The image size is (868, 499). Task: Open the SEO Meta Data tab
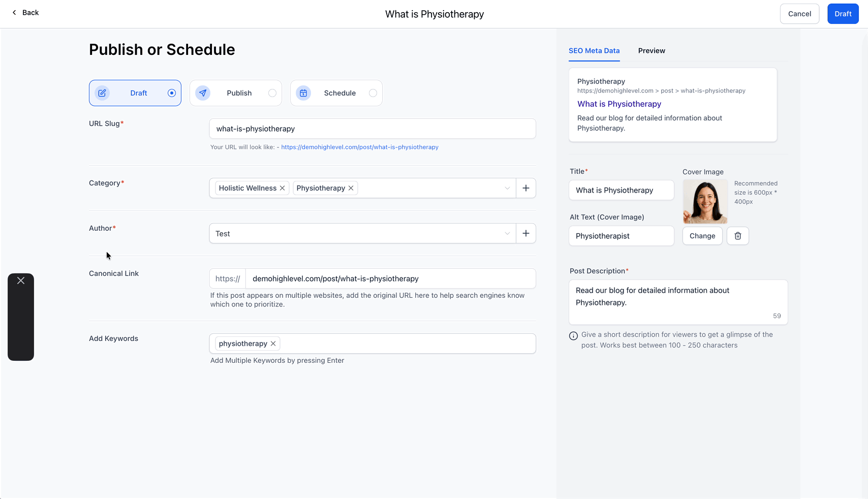(594, 51)
